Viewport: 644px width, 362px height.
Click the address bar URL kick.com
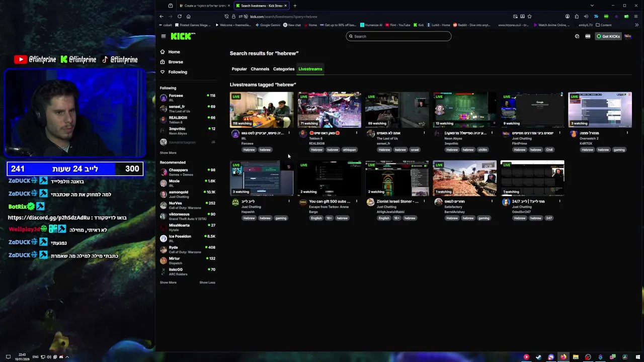click(284, 17)
